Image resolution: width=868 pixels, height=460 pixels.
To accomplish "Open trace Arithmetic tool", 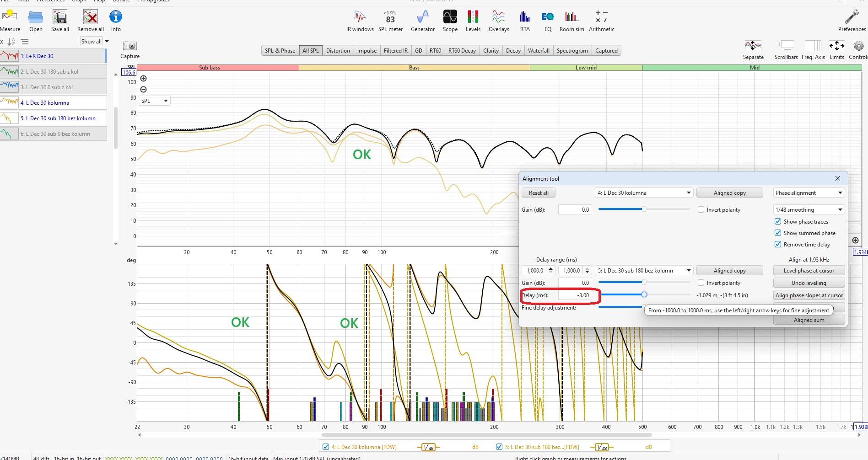I will [x=601, y=21].
